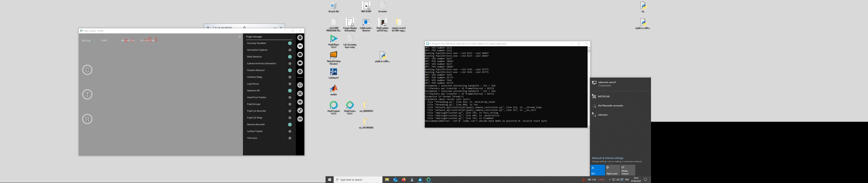
Task: Select the Pupil Capture desktop shortcut
Action: point(334,107)
